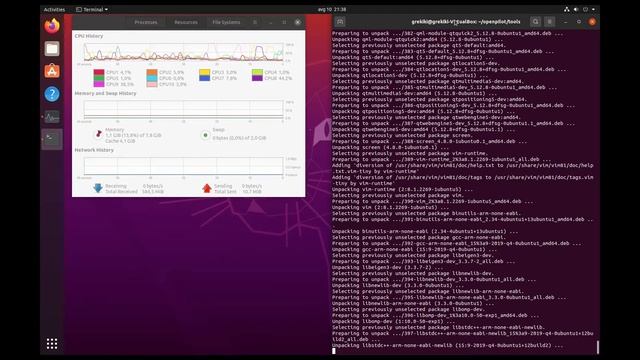Pick the CPU2 orange color swatch
The width and height of the screenshot is (640, 360).
click(x=152, y=72)
